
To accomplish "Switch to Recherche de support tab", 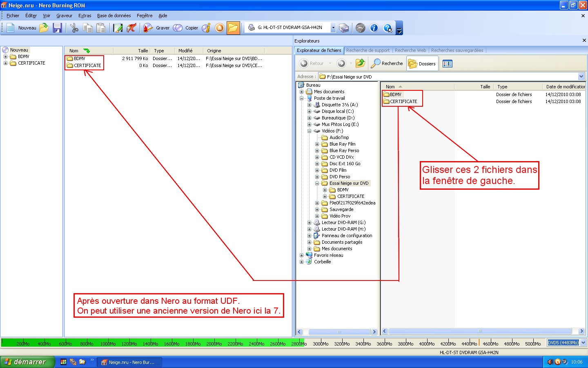I will coord(368,50).
